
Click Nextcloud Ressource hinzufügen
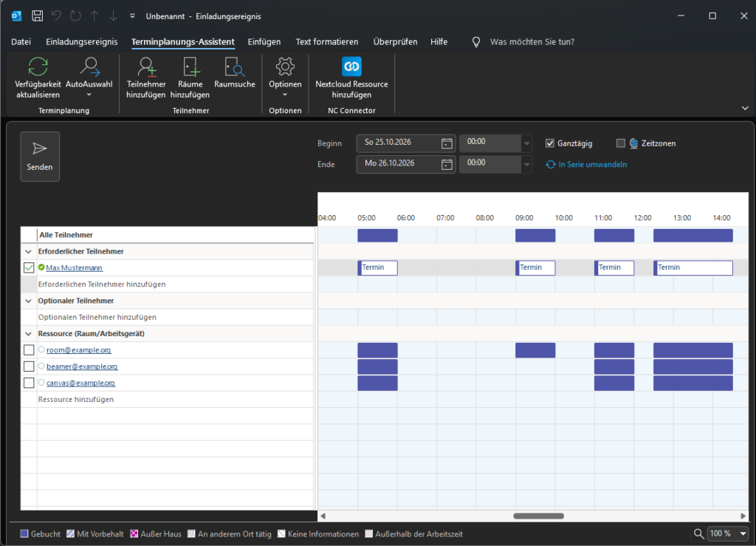[x=351, y=78]
